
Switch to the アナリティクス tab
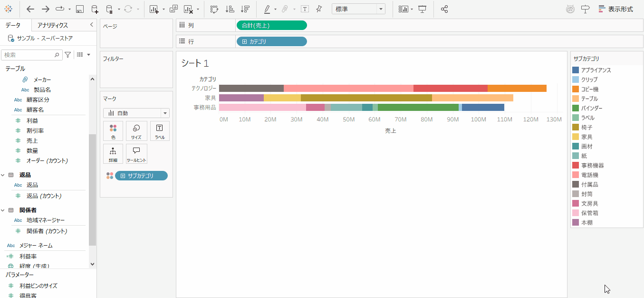[53, 25]
